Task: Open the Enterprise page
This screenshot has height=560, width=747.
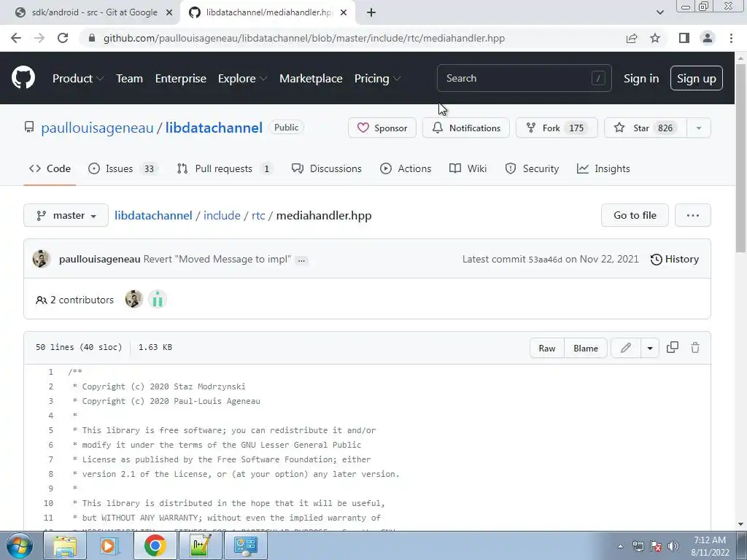Action: (x=181, y=78)
